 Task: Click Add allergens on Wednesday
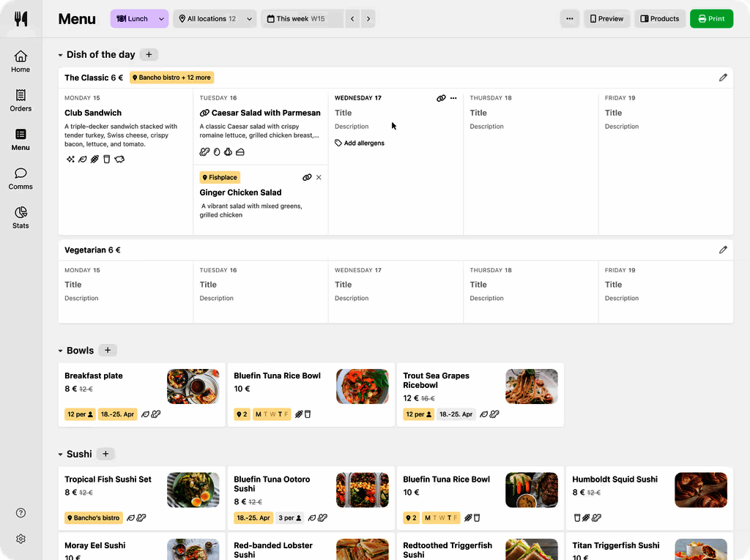360,143
